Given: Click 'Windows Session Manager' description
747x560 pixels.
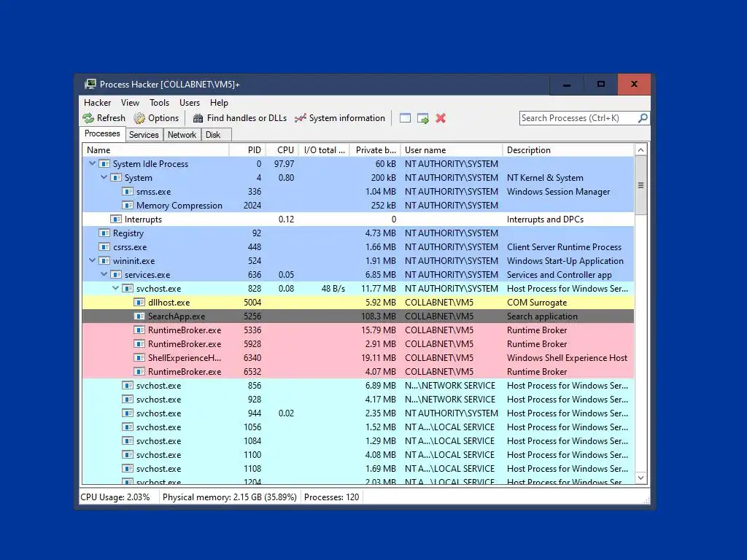Looking at the screenshot, I should [558, 192].
